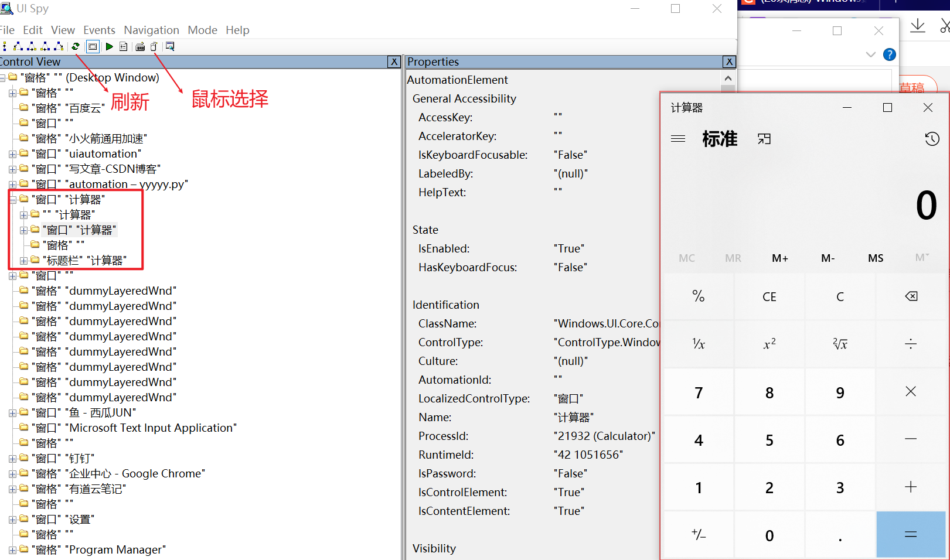This screenshot has width=950, height=560.
Task: Click the green play icon in toolbar
Action: [x=109, y=46]
